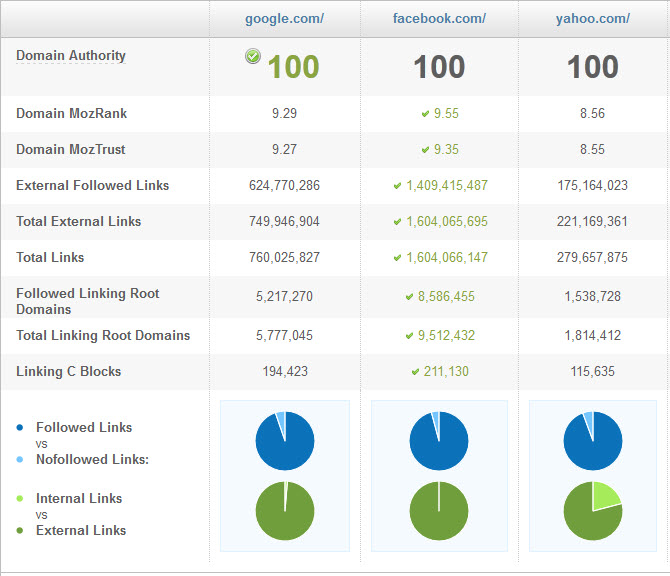Screen dimensions: 670x576
Task: Click Yahoo's 100 authority score
Action: 593,67
